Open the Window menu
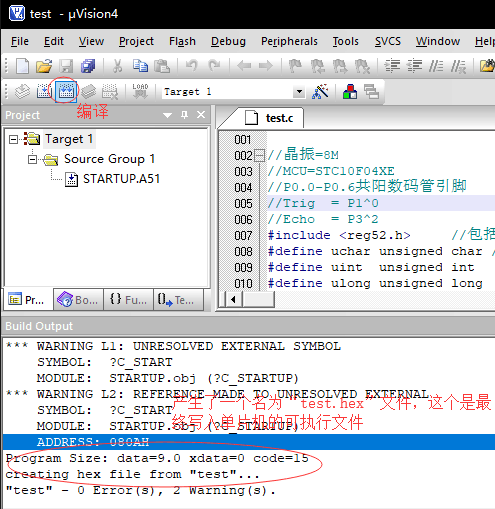Viewport: 495px width, 509px height. coord(438,41)
